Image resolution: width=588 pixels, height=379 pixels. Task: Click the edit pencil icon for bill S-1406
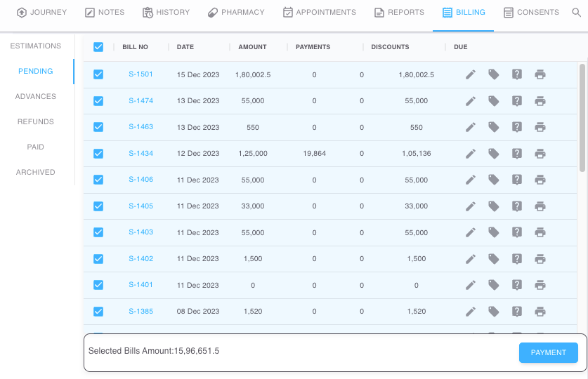point(471,180)
